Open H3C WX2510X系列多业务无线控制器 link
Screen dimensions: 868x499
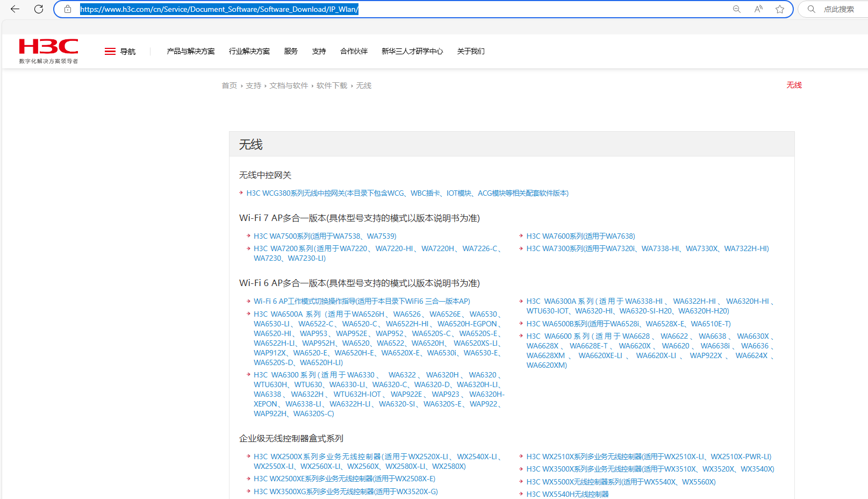(x=649, y=457)
